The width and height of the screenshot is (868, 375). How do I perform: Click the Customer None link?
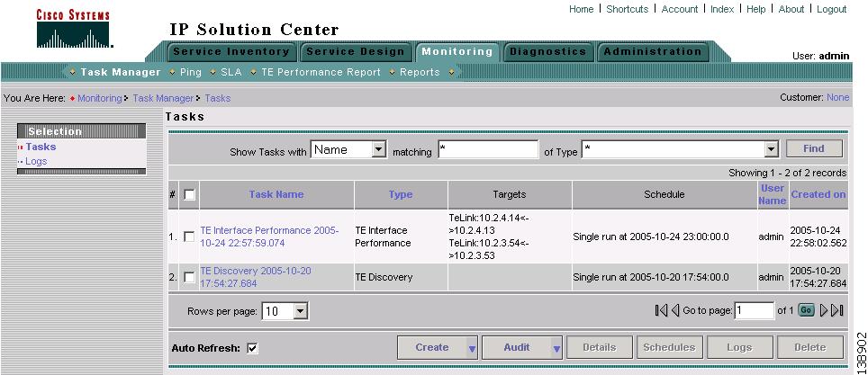point(838,97)
